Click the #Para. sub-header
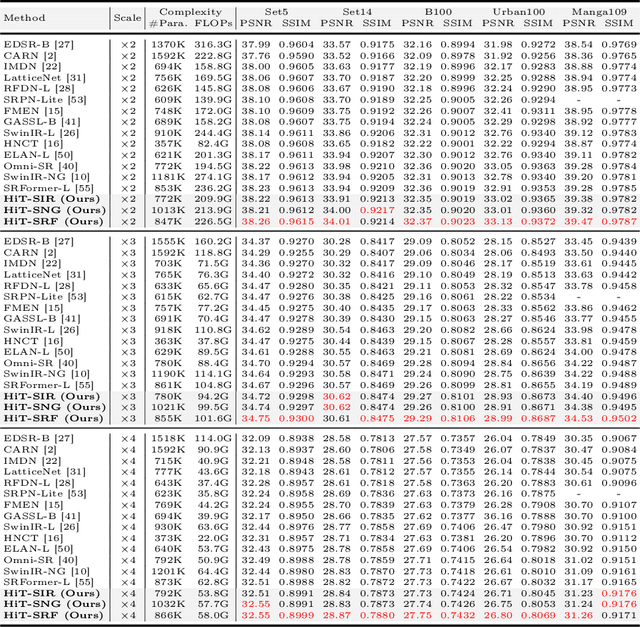Image resolution: width=640 pixels, height=627 pixels. 169,23
